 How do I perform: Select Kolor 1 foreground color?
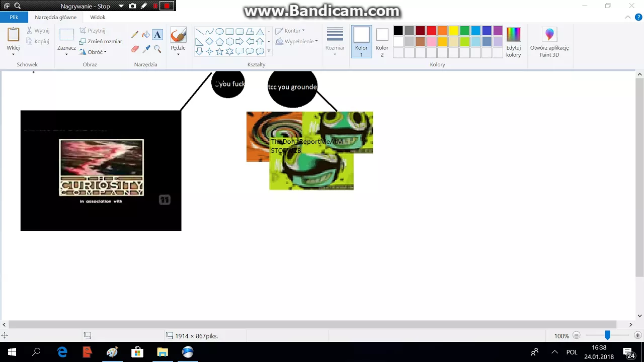click(x=361, y=42)
